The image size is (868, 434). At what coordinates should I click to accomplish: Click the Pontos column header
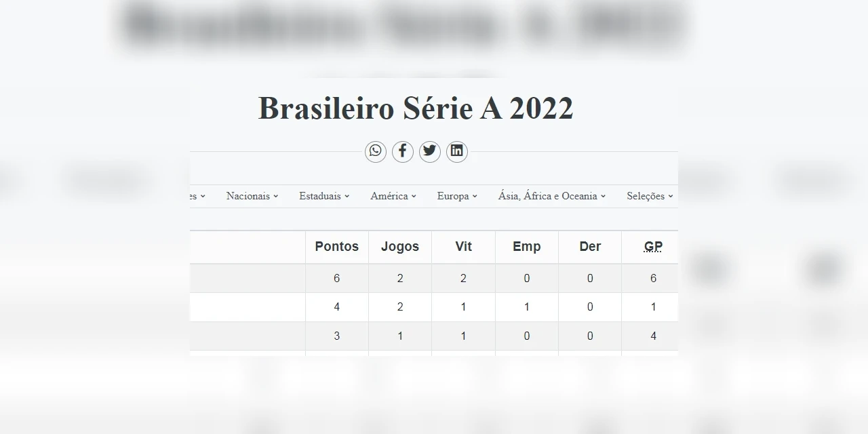click(x=337, y=246)
